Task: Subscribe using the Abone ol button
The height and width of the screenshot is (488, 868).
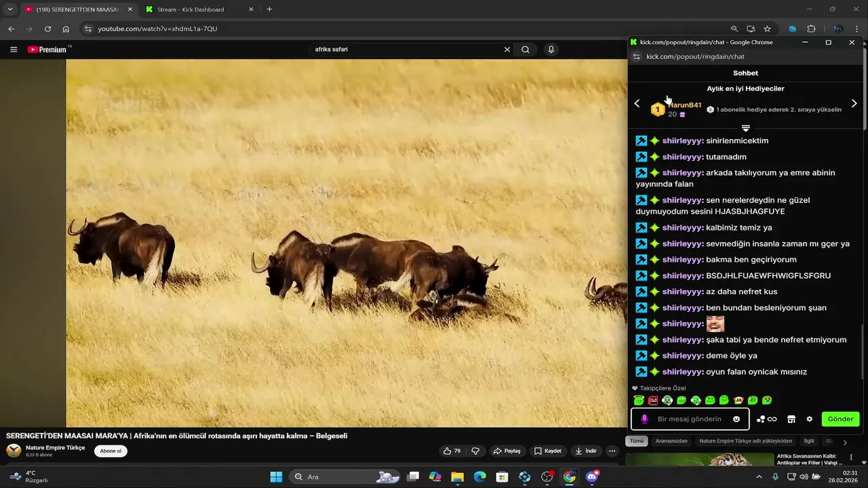Action: [x=111, y=451]
